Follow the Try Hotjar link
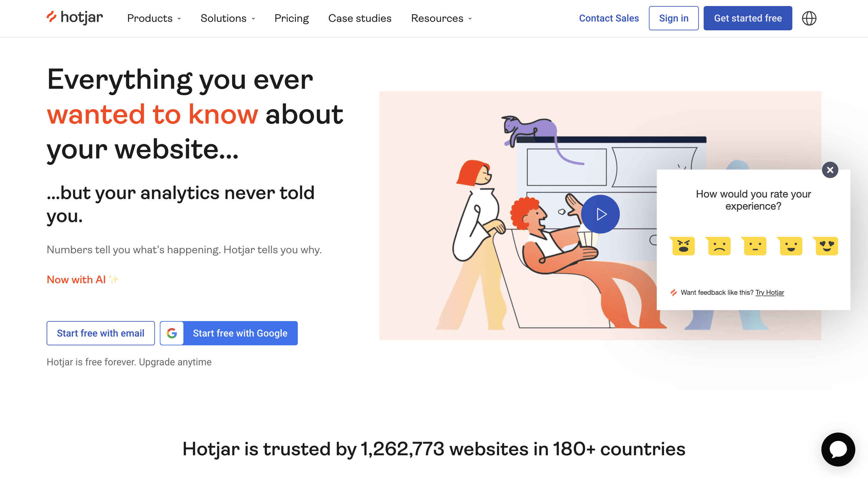Viewport: 868px width, 478px height. (770, 293)
